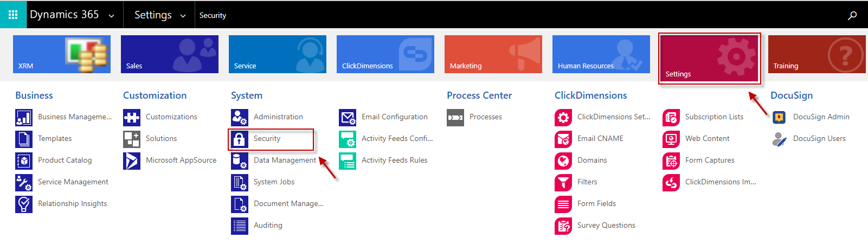Open the Email Configuration icon

348,118
